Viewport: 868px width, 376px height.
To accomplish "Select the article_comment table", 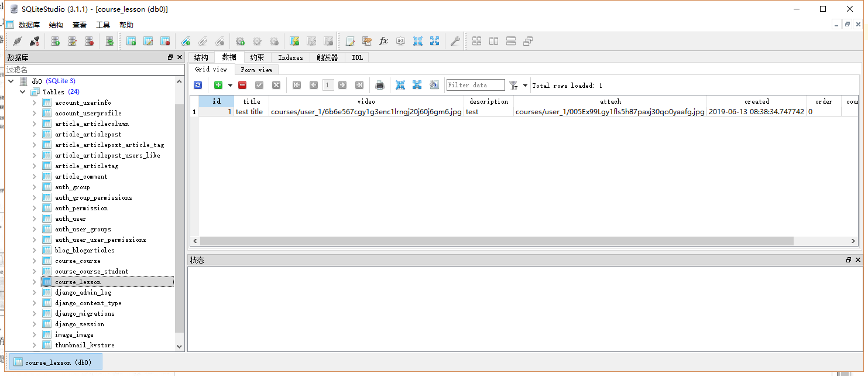I will (x=81, y=176).
